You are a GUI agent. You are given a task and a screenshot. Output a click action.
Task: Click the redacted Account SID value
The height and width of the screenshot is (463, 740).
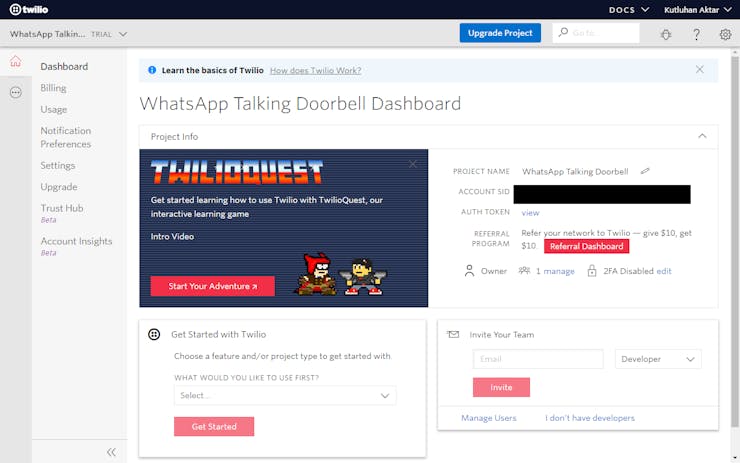click(x=602, y=194)
